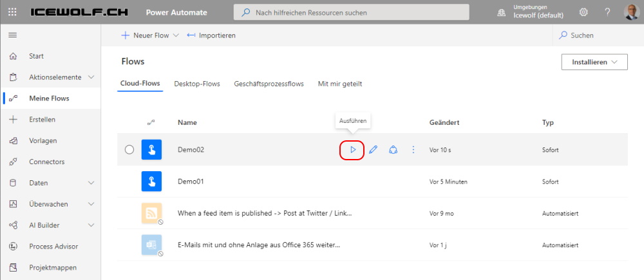Select Meine Flows in the sidebar
This screenshot has width=644, height=280.
pos(50,98)
